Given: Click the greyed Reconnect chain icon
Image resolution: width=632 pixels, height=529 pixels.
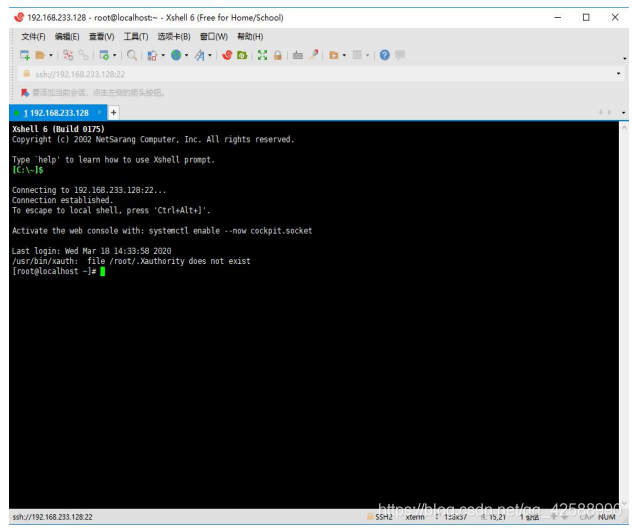Looking at the screenshot, I should 83,55.
